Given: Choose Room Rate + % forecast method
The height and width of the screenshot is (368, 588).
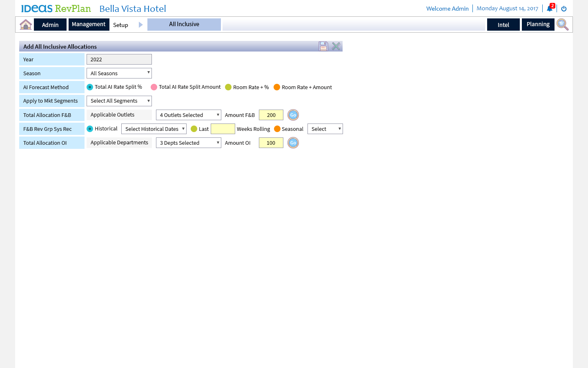Looking at the screenshot, I should pos(228,87).
